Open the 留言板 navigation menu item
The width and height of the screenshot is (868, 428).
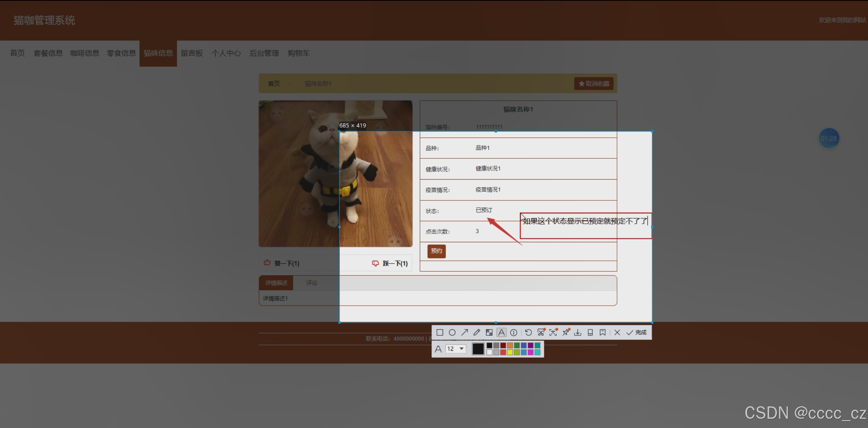(x=192, y=53)
